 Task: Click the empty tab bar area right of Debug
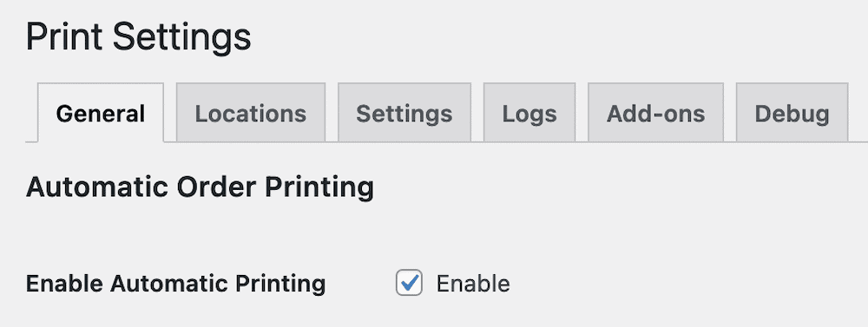[x=858, y=113]
